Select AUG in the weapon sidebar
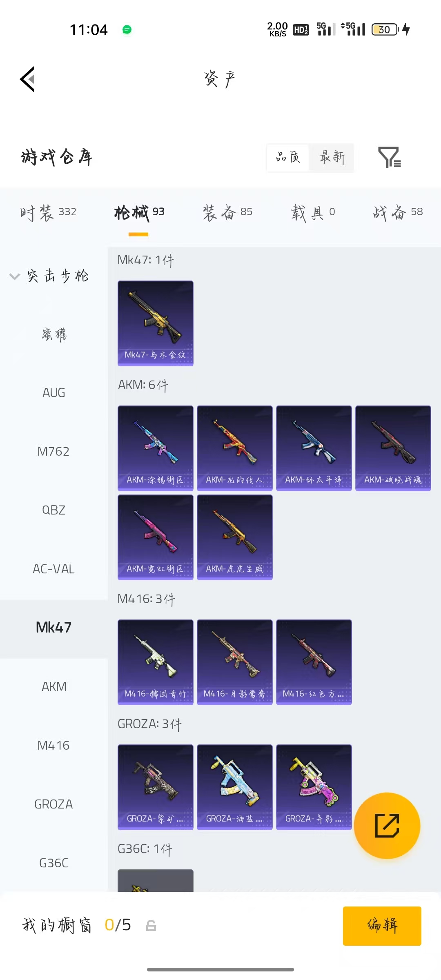This screenshot has height=980, width=441. tap(54, 393)
